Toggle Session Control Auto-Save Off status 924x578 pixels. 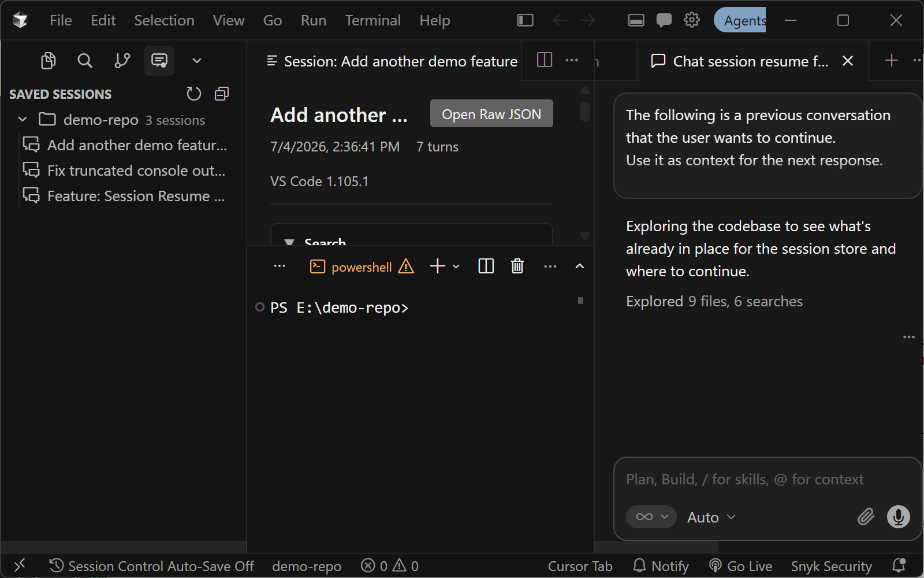(x=151, y=566)
